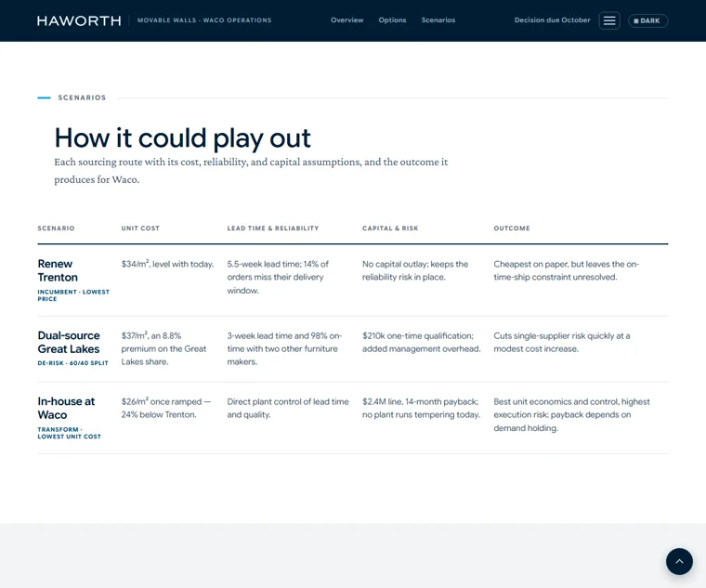Viewport: 706px width, 588px height.
Task: Go to the Overview nav link
Action: [346, 20]
